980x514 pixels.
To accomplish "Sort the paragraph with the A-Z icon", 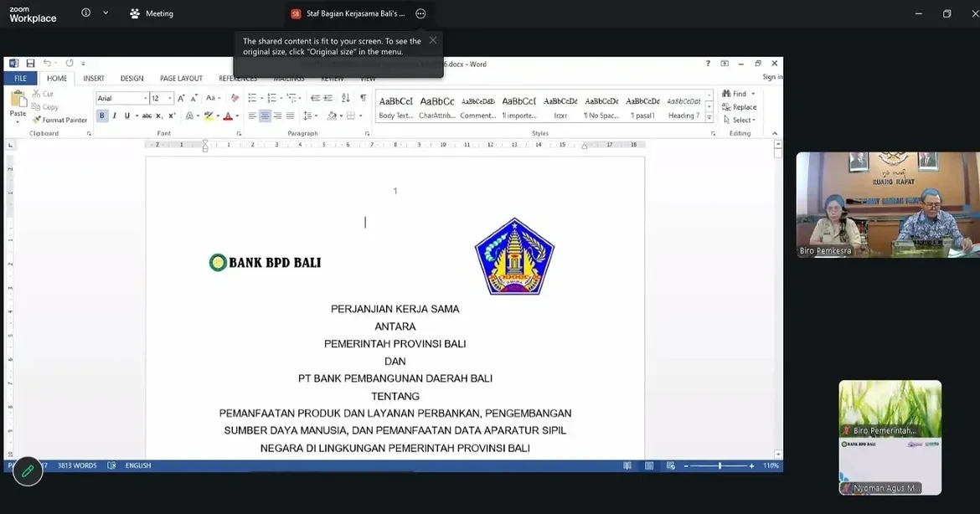I will tap(346, 98).
